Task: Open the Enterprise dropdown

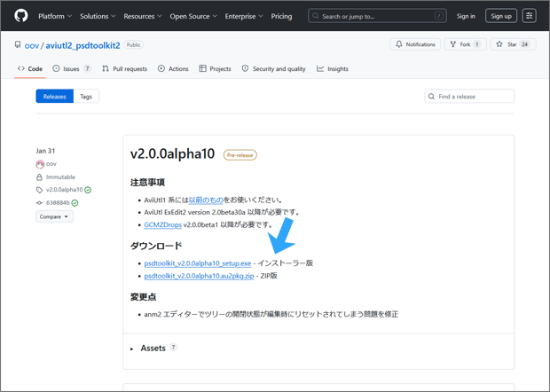Action: pos(244,16)
